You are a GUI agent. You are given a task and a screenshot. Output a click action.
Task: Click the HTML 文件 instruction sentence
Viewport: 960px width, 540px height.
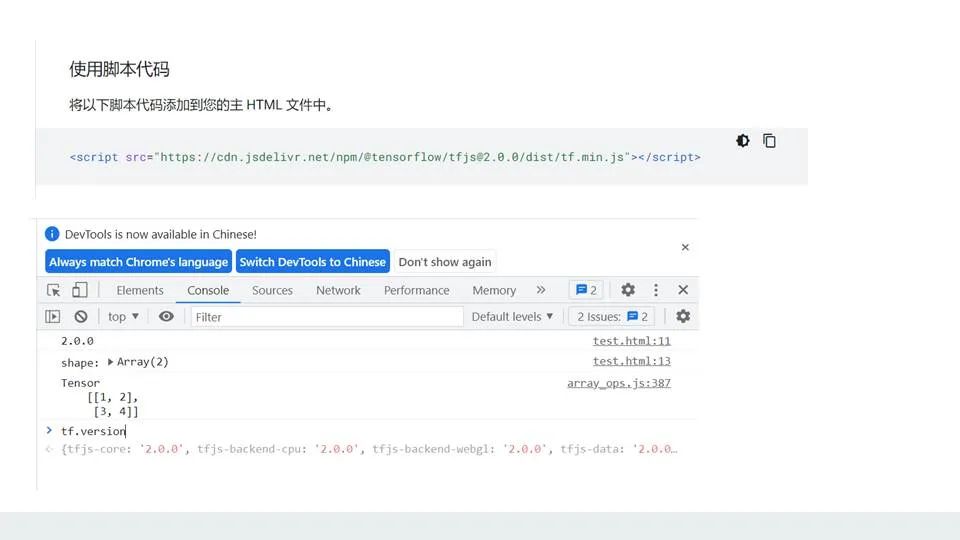click(x=203, y=105)
